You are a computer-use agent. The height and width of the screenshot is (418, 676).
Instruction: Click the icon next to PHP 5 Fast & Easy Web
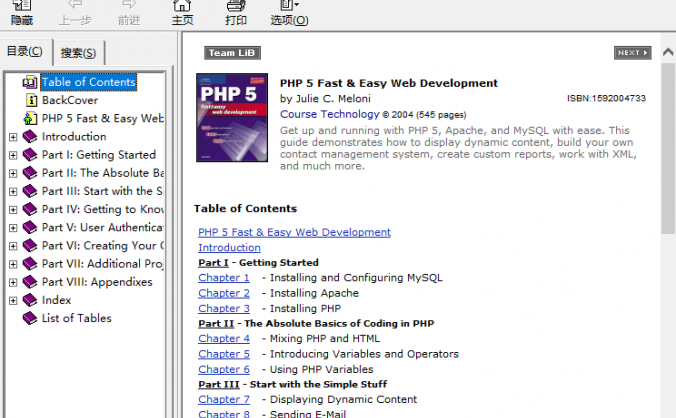coord(30,118)
